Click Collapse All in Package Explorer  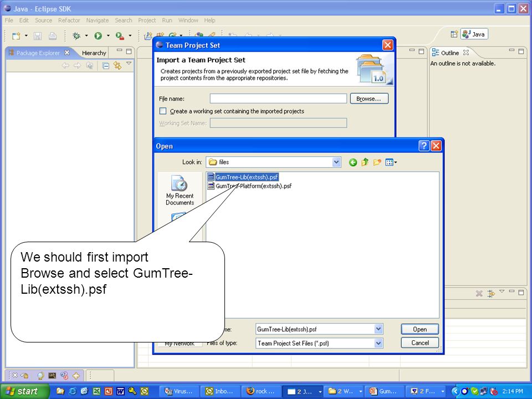tap(106, 66)
